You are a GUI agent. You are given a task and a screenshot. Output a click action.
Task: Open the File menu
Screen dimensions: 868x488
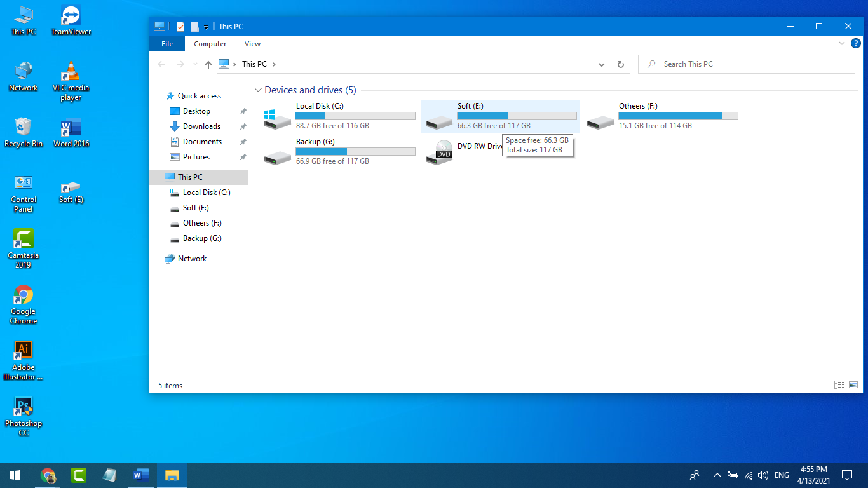pyautogui.click(x=167, y=44)
